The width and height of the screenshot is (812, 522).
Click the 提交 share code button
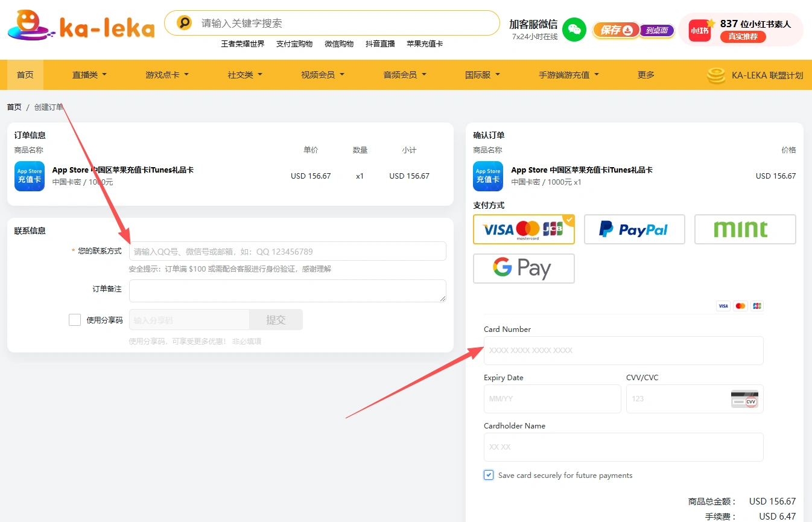(276, 320)
